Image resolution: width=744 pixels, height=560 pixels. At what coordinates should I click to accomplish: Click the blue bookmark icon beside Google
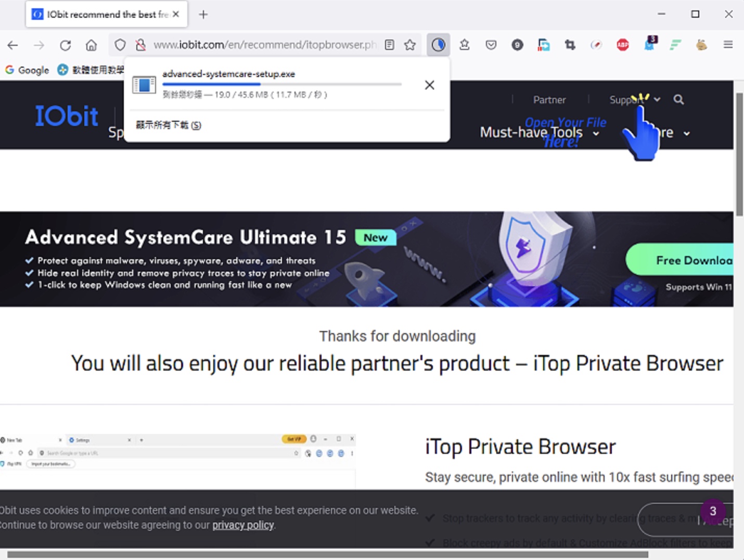point(62,70)
